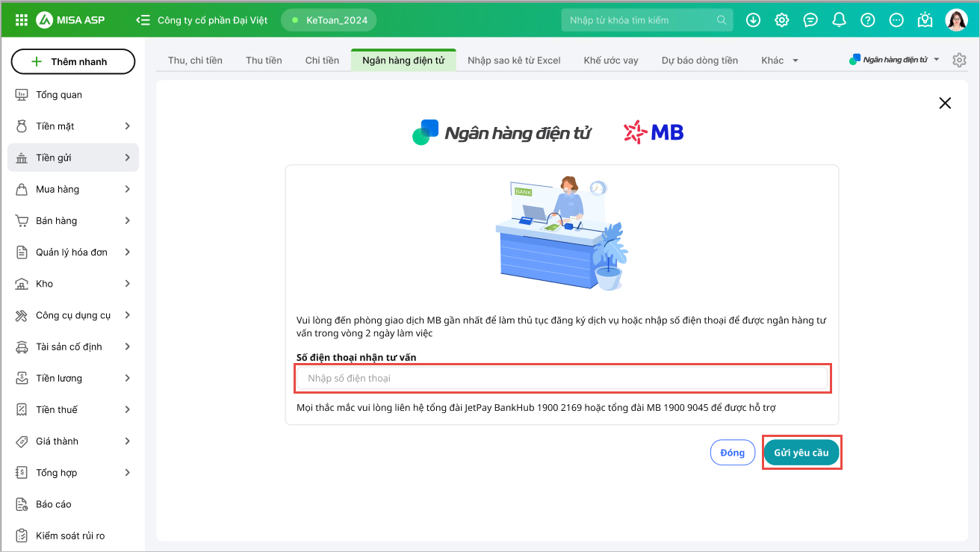Expand the Bán hàng submenu chevron
The image size is (980, 552).
[128, 220]
